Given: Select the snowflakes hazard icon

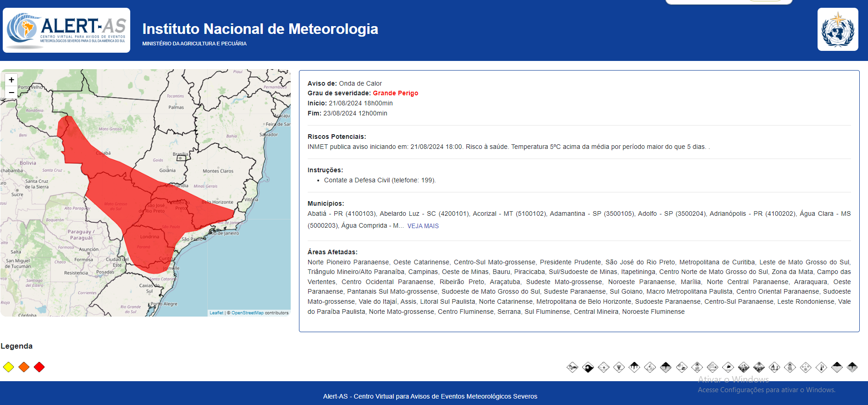Looking at the screenshot, I should 806,367.
